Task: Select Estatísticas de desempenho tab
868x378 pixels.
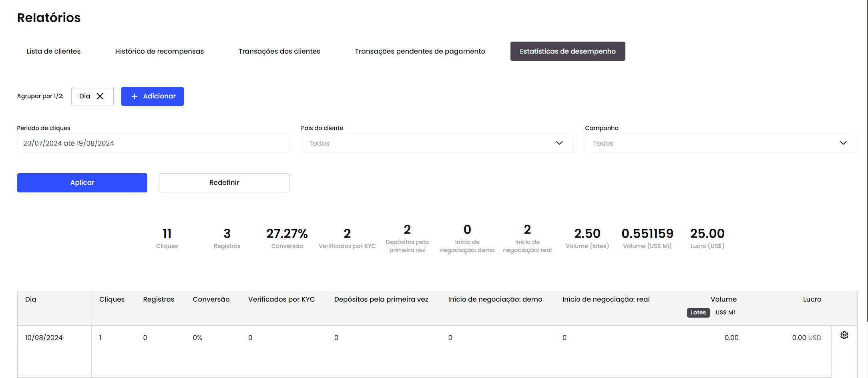Action: pos(567,51)
